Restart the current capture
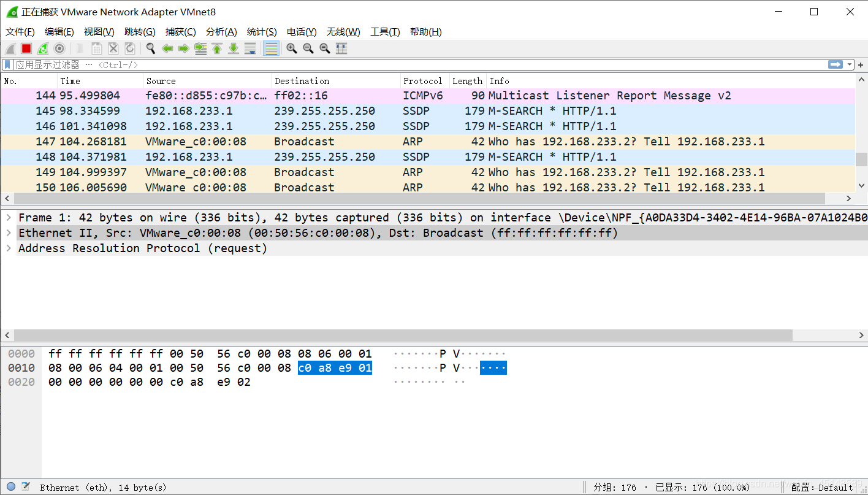868x495 pixels. (x=43, y=48)
